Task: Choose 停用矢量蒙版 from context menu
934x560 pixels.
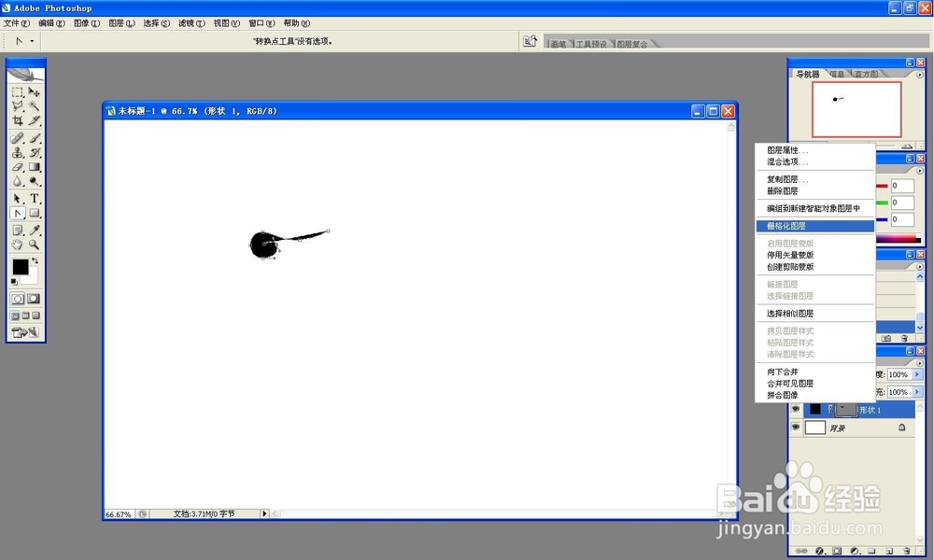Action: coord(814,255)
